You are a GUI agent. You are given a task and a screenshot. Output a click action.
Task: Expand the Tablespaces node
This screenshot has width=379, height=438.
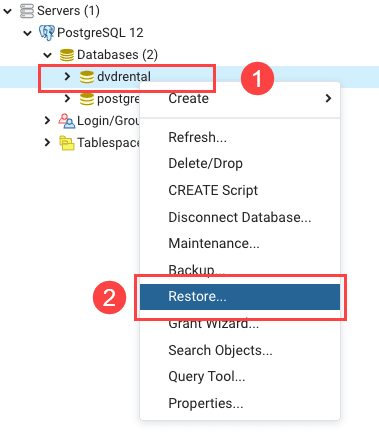(47, 143)
